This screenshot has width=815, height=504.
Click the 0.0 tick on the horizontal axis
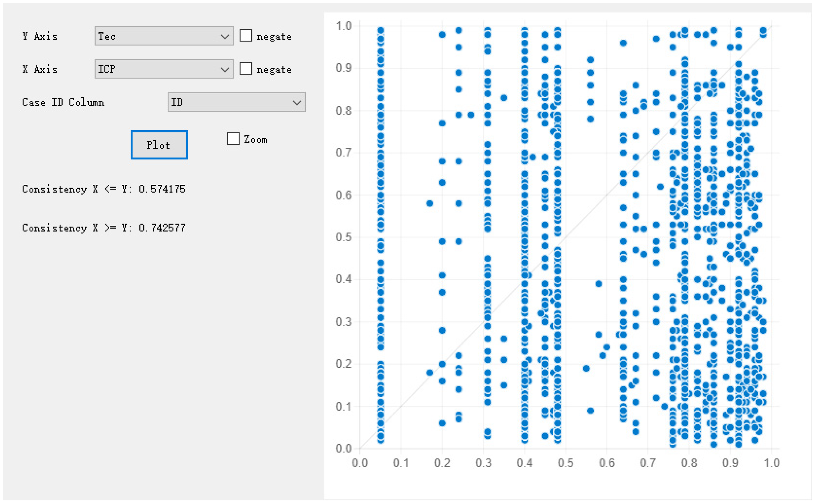360,463
